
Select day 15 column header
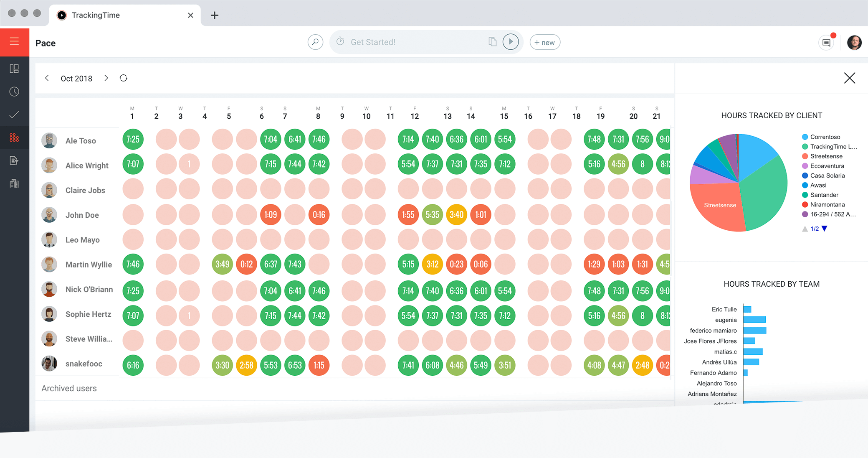[x=504, y=113]
